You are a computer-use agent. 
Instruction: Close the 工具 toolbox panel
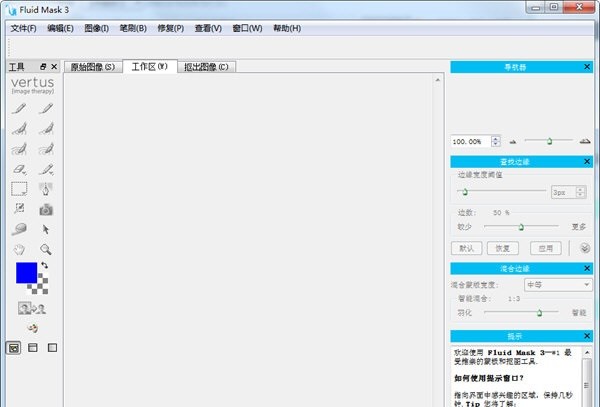[x=54, y=67]
